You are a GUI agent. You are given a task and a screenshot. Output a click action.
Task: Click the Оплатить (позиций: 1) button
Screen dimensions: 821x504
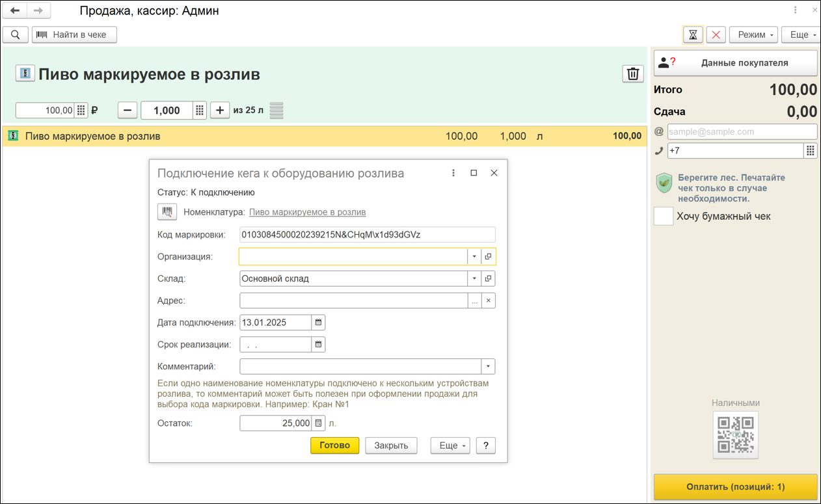coord(735,487)
